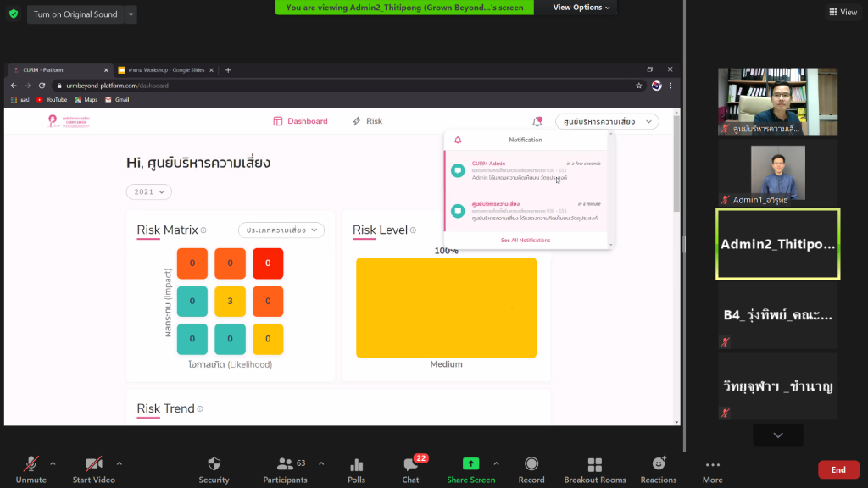Open Chat with 22 unread messages
868x488 pixels.
coord(411,469)
